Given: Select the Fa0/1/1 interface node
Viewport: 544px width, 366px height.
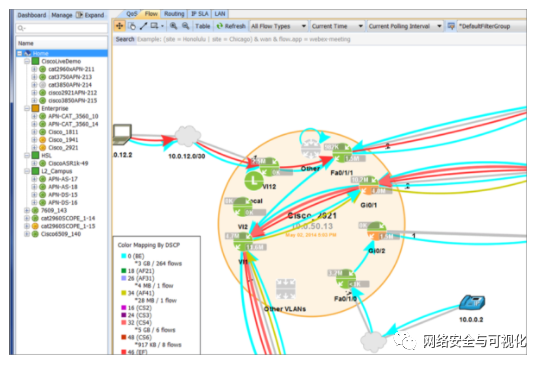Looking at the screenshot, I should [x=343, y=153].
